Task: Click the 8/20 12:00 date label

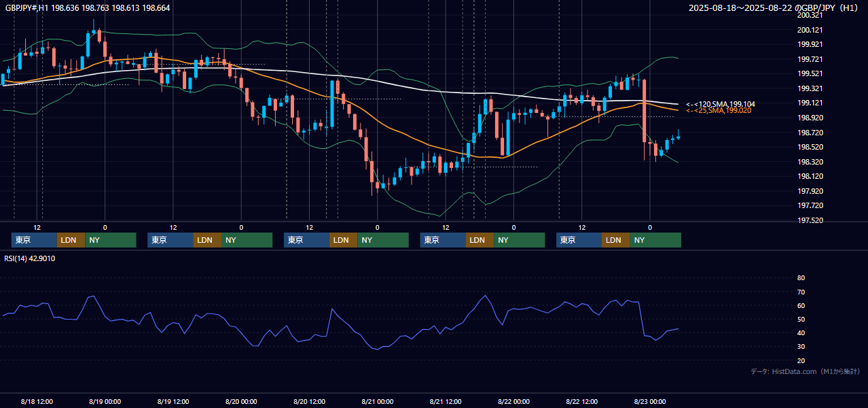Action: click(x=310, y=401)
